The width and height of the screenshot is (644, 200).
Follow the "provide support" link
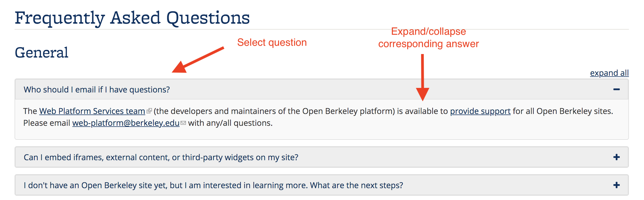(x=480, y=111)
